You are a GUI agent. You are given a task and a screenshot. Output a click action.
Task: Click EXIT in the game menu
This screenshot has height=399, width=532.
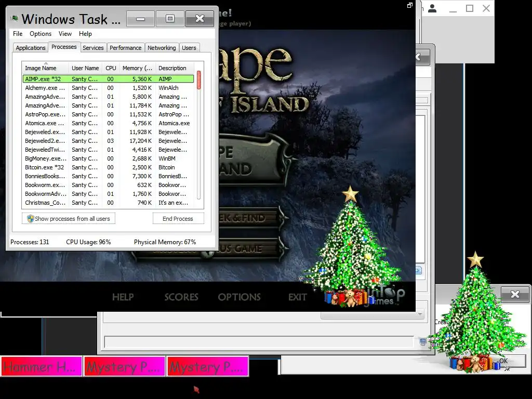coord(297,297)
